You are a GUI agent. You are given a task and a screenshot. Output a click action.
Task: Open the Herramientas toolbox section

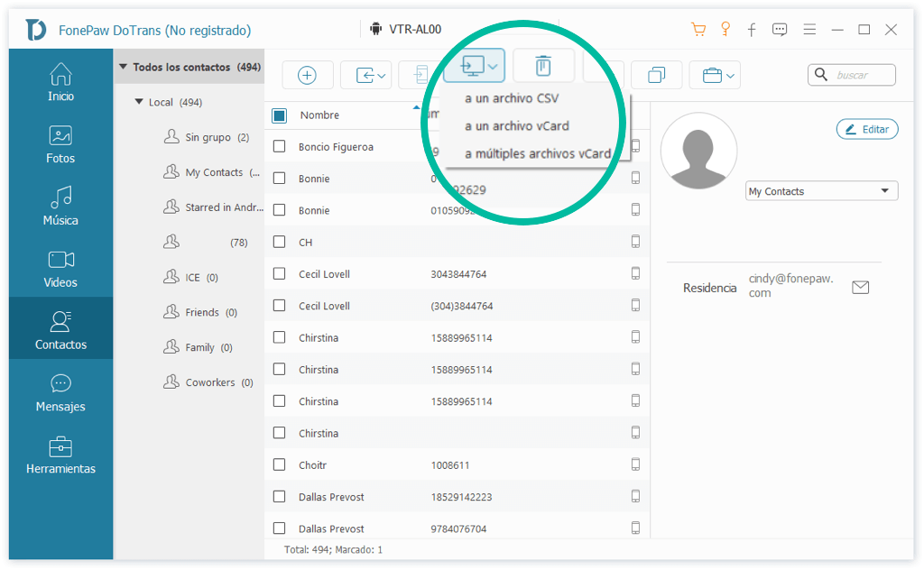coord(60,455)
